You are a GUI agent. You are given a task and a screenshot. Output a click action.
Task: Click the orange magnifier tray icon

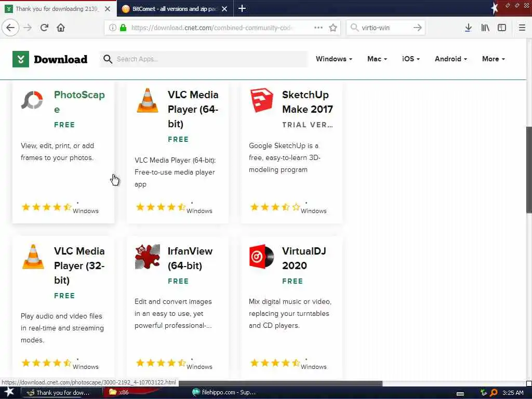pyautogui.click(x=494, y=393)
